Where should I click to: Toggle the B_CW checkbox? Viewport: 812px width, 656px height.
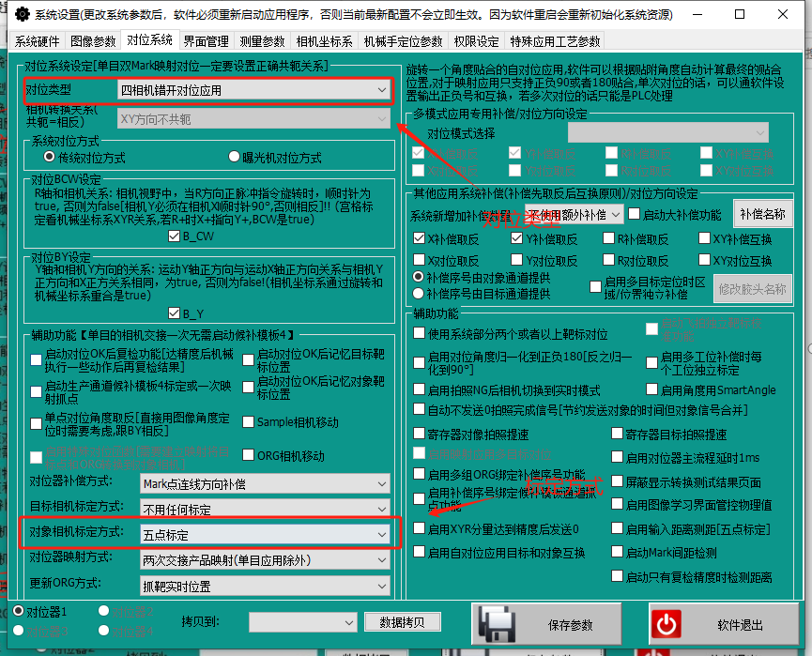click(x=173, y=236)
